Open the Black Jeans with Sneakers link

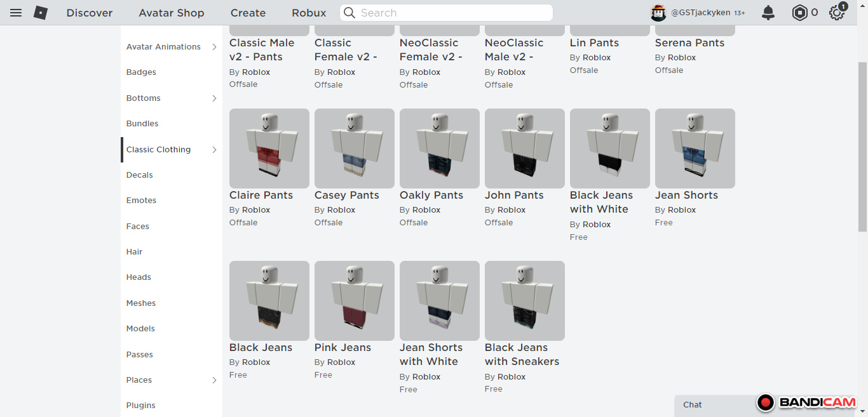(522, 355)
